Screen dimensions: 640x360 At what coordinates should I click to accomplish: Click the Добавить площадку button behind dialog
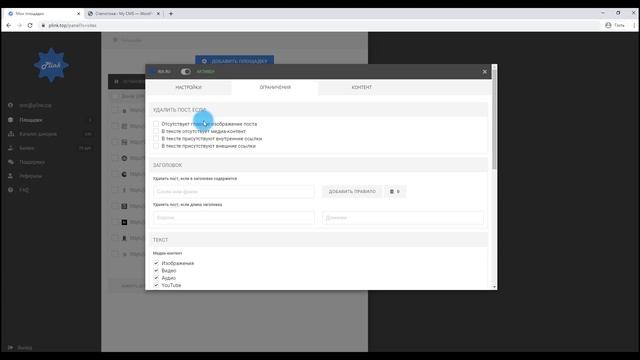click(234, 61)
